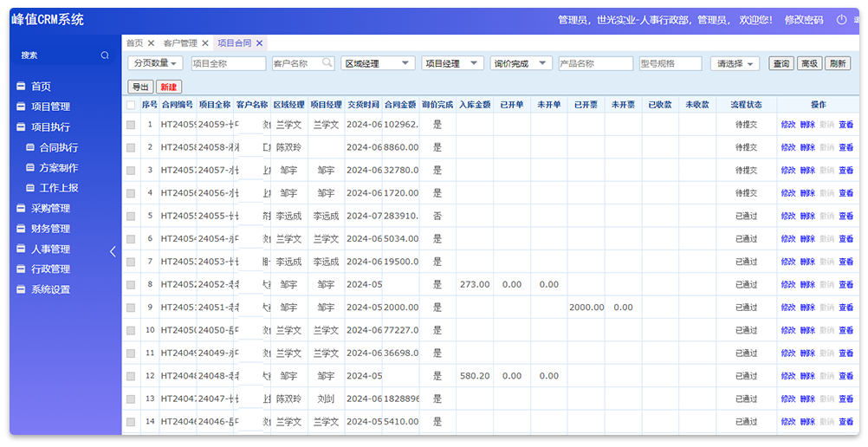868x447 pixels.
Task: Click the 查询 button
Action: [x=781, y=64]
